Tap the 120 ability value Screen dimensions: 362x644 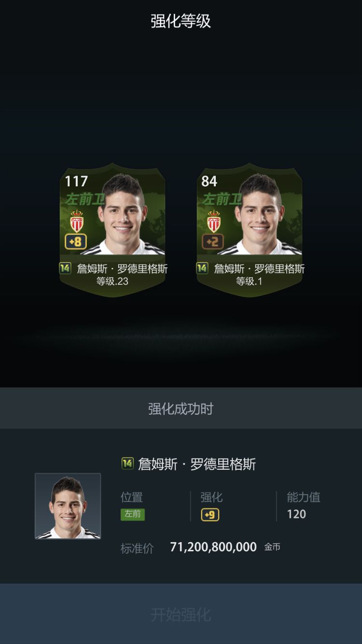tap(296, 514)
